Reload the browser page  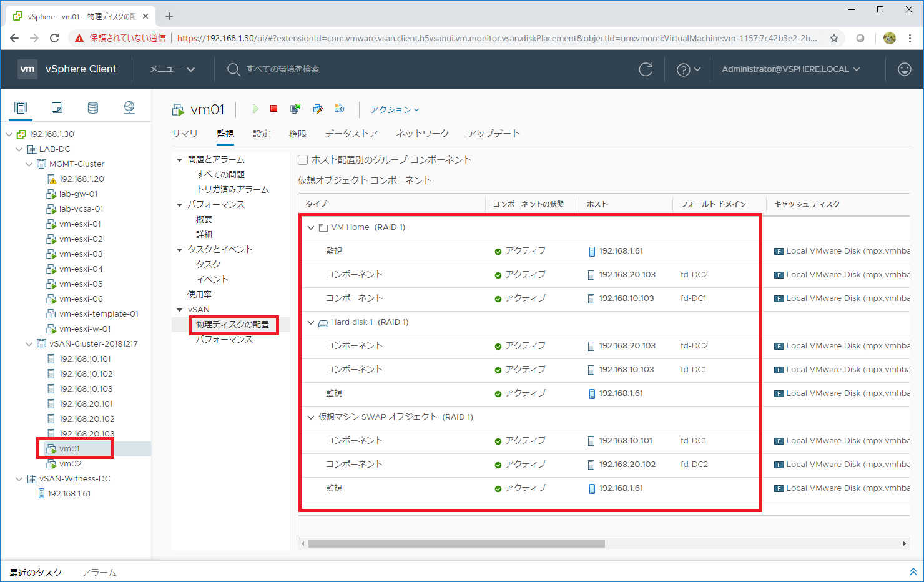pos(54,38)
